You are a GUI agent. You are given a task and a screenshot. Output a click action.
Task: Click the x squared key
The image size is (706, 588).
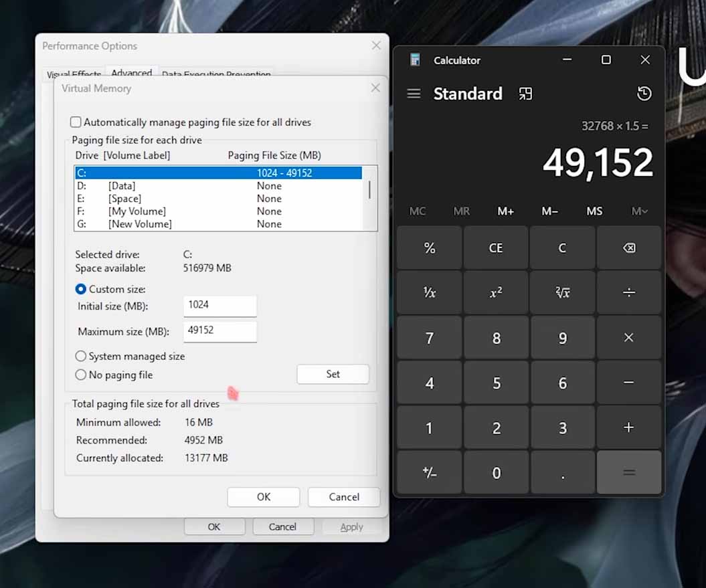coord(496,292)
